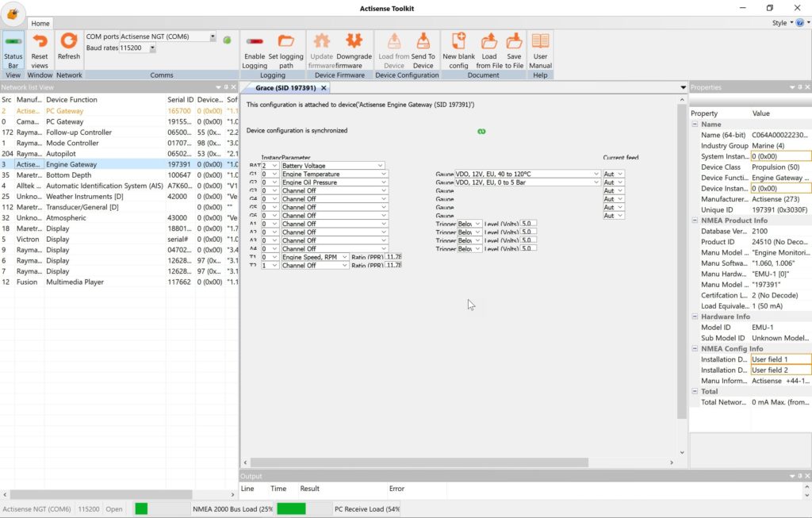Open the Baud rates dropdown

pyautogui.click(x=152, y=48)
